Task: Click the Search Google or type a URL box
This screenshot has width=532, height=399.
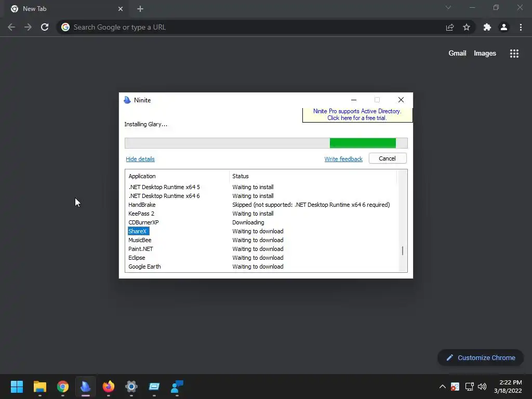Action: point(251,27)
